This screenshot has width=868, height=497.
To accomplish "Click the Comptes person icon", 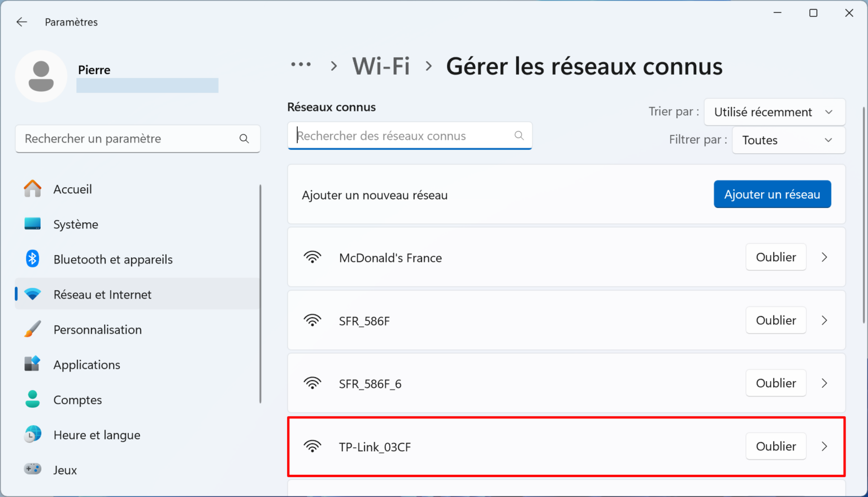I will [32, 399].
